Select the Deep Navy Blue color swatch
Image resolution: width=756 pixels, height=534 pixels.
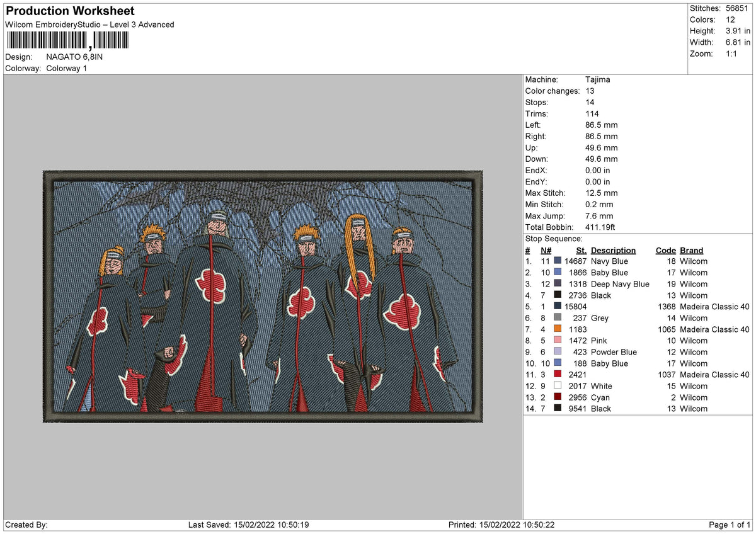point(558,284)
